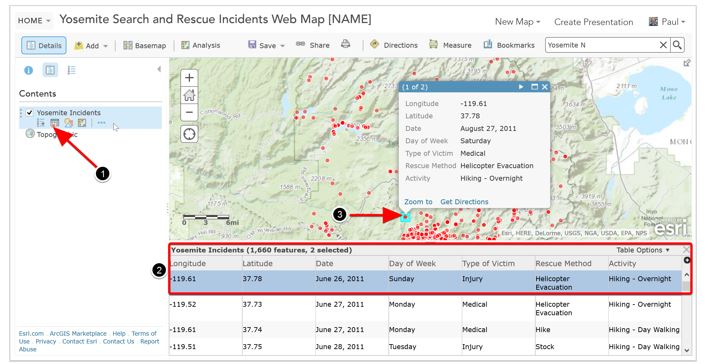Image resolution: width=718 pixels, height=364 pixels.
Task: Select the June 26, 2011 table row
Action: [425, 282]
